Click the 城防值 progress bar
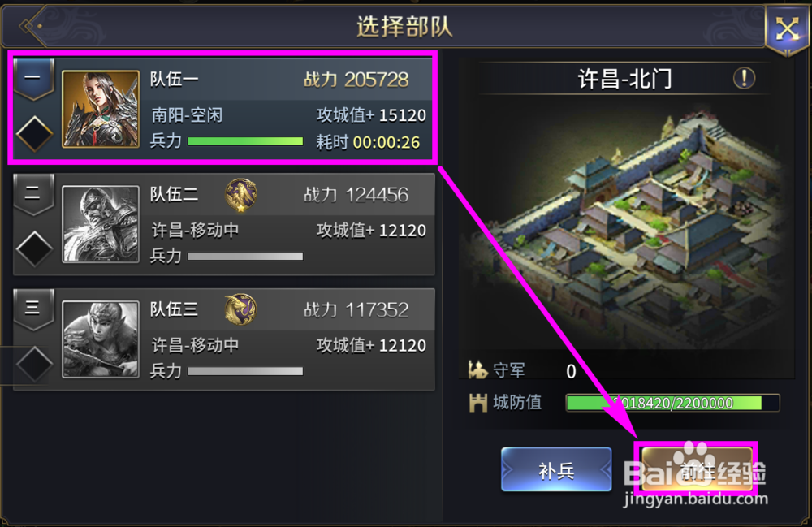812x527 pixels. pyautogui.click(x=672, y=403)
